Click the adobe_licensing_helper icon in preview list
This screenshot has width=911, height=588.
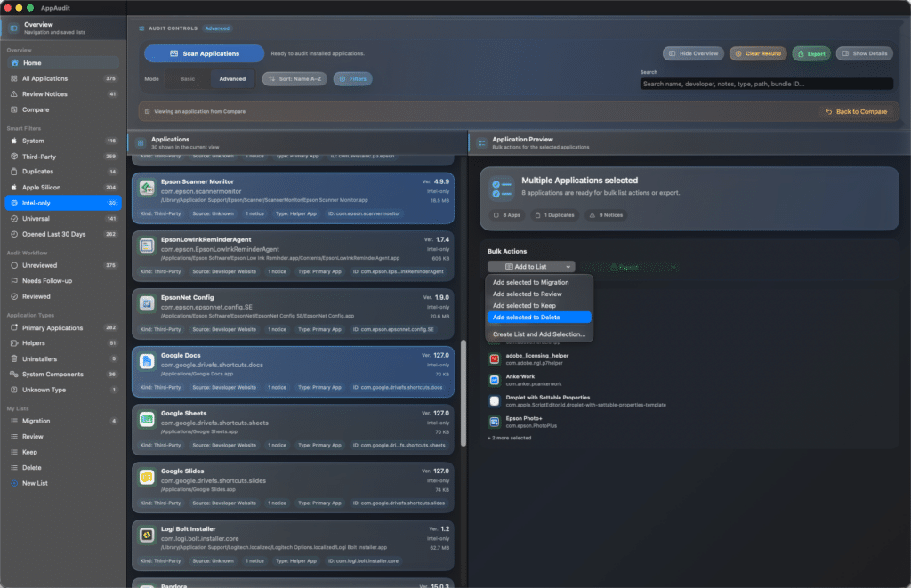click(x=495, y=359)
